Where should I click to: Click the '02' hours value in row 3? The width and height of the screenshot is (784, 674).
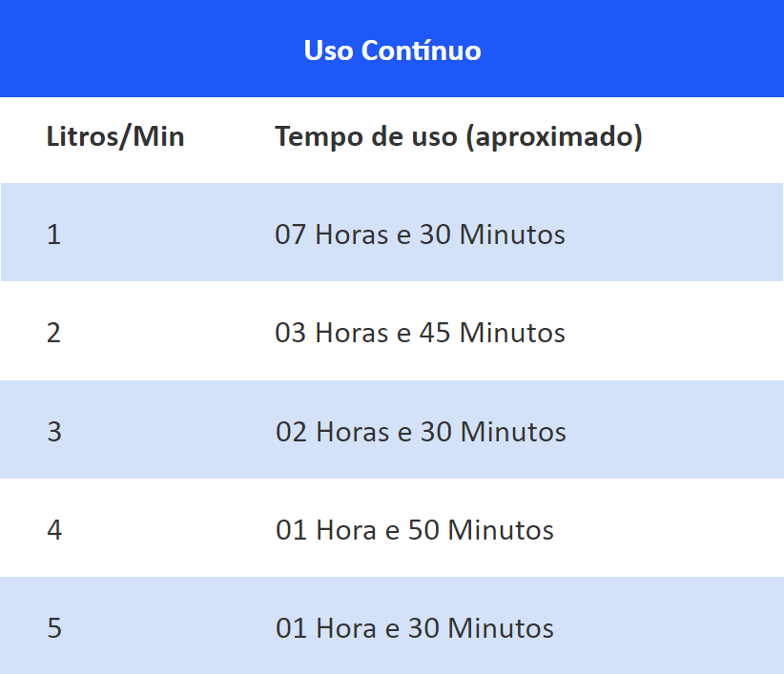292,432
